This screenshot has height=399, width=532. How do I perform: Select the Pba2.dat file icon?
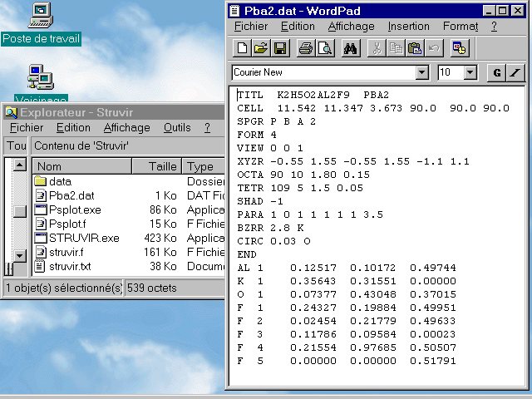point(41,195)
